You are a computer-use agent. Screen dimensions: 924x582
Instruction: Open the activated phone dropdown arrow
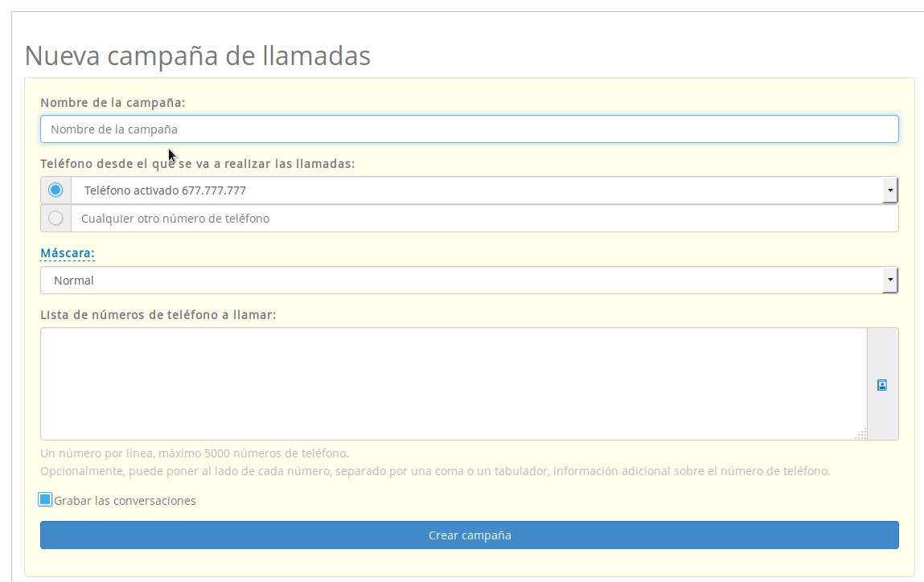(x=891, y=190)
